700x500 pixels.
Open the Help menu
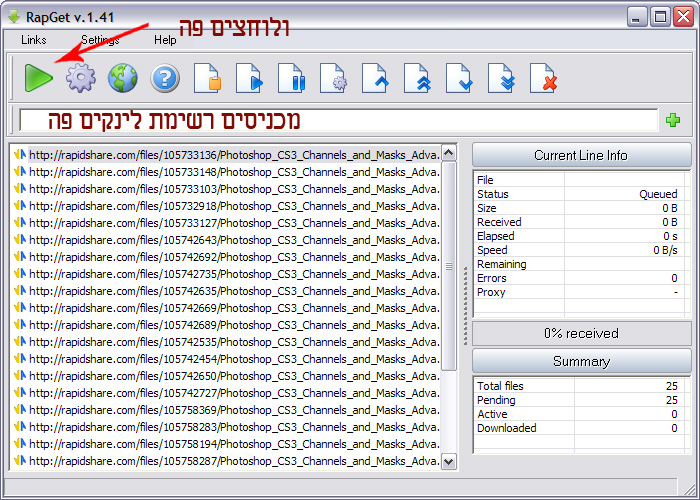[165, 40]
